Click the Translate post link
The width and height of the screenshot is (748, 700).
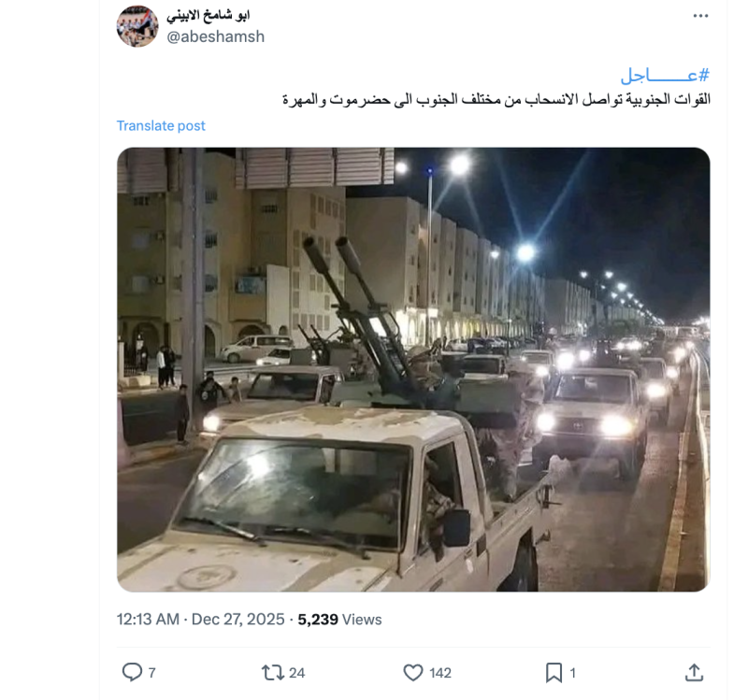[161, 126]
